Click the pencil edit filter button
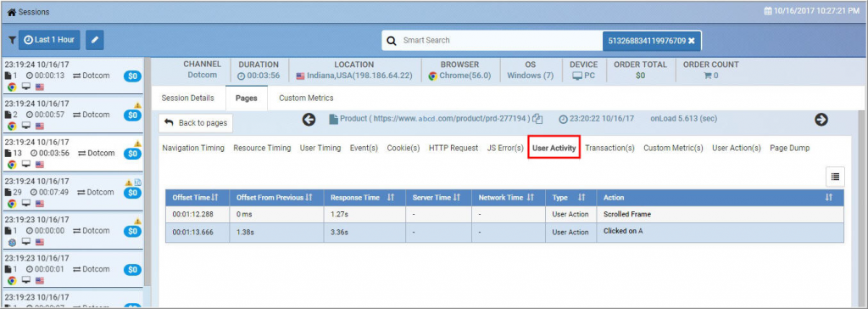Image resolution: width=868 pixels, height=309 pixels. pyautogui.click(x=95, y=40)
